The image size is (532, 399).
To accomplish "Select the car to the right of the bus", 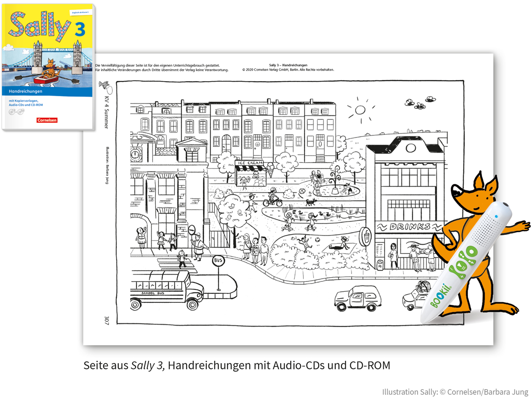I will tap(356, 298).
